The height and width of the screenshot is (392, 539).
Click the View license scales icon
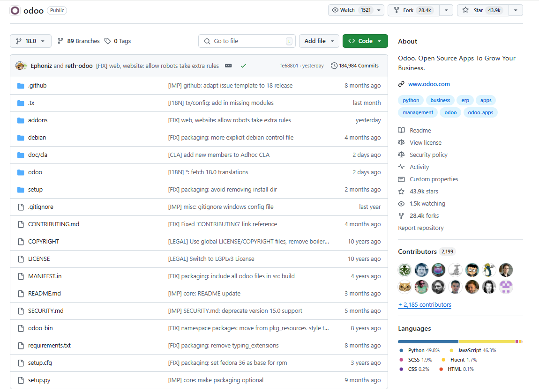401,142
